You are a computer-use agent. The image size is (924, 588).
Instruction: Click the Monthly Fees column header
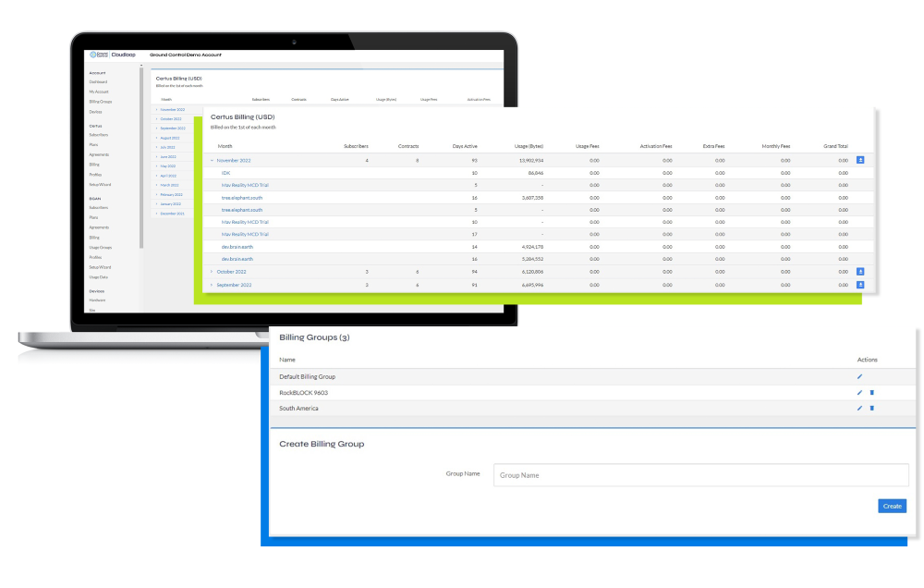pos(776,146)
